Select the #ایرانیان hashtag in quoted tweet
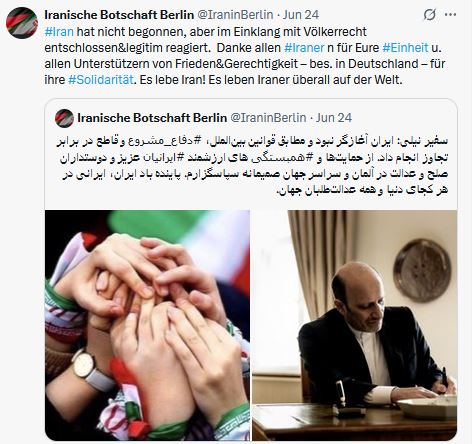Image resolution: width=476 pixels, height=444 pixels. coord(163,158)
